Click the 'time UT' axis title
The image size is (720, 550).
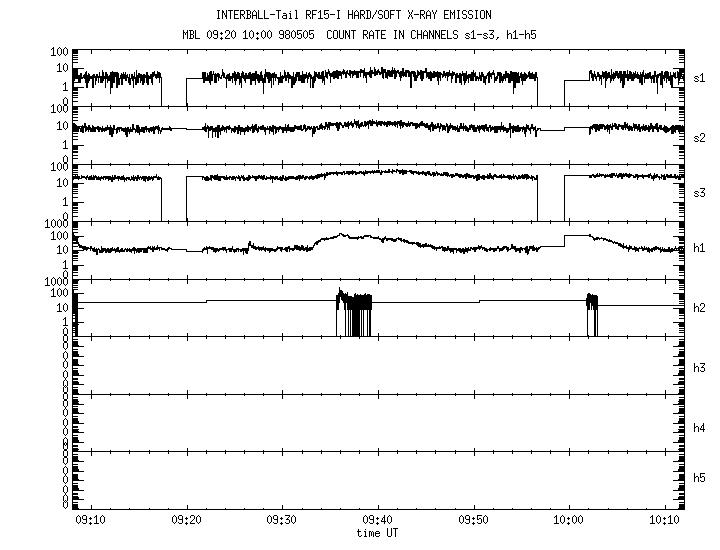pyautogui.click(x=378, y=533)
